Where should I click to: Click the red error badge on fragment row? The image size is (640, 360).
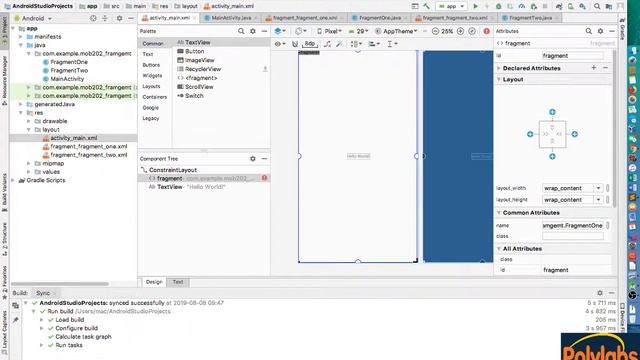(264, 178)
